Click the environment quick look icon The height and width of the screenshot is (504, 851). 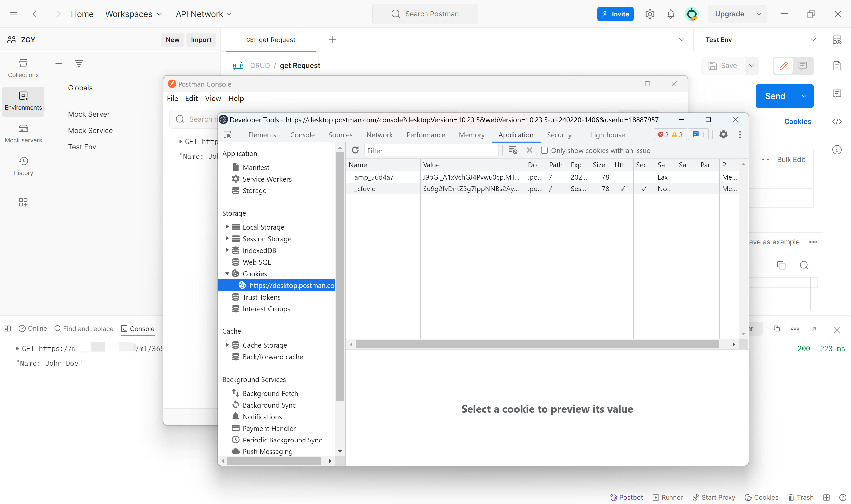point(837,40)
